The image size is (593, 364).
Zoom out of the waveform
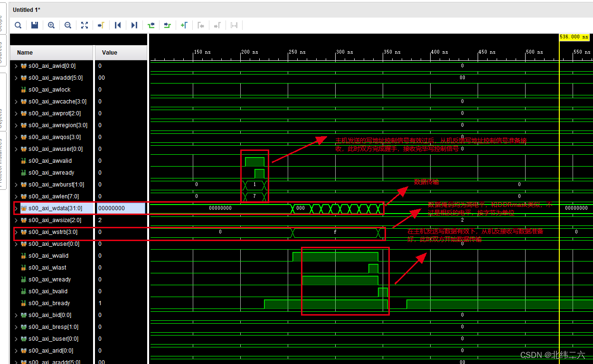[68, 25]
